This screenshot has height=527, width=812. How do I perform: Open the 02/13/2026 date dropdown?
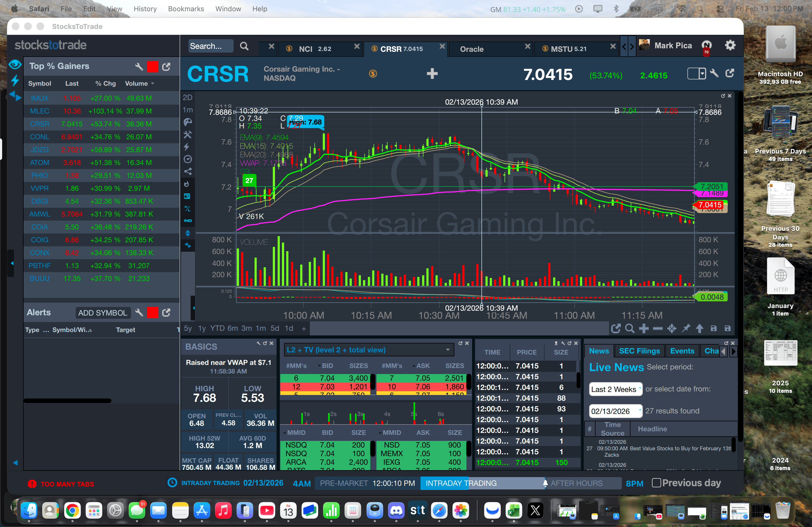(615, 411)
